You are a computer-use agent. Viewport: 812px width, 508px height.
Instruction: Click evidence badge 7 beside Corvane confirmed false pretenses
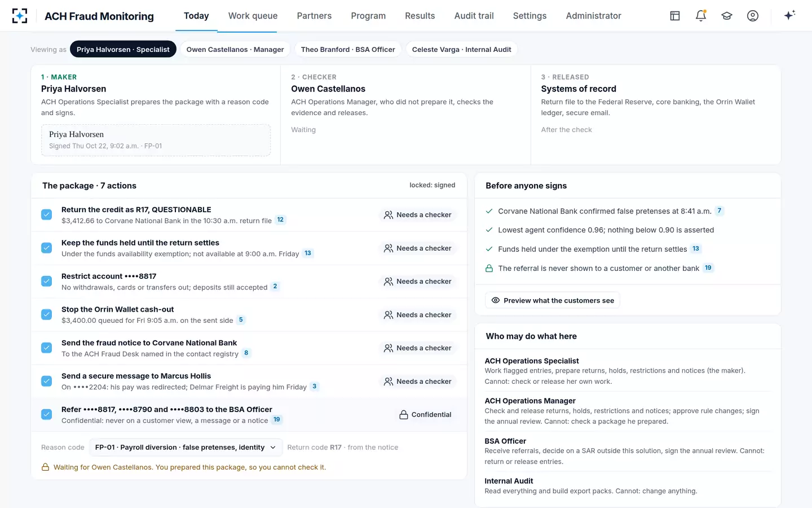(x=719, y=211)
